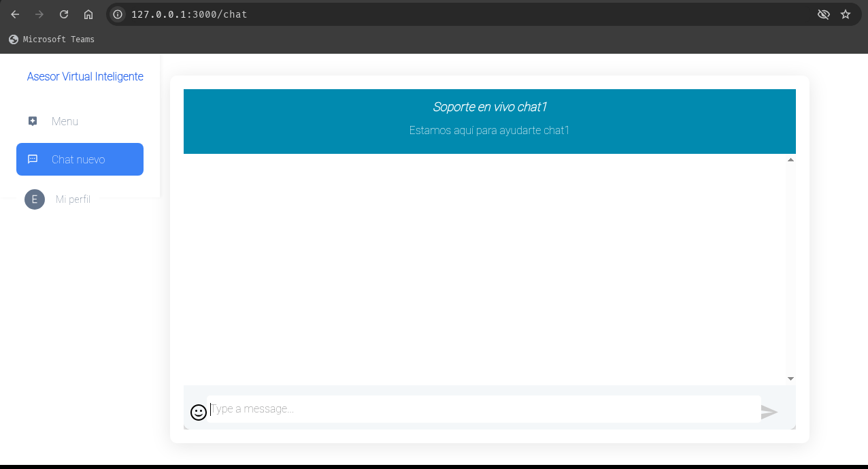The width and height of the screenshot is (868, 469).
Task: Click the browser forward arrow
Action: coord(39,14)
